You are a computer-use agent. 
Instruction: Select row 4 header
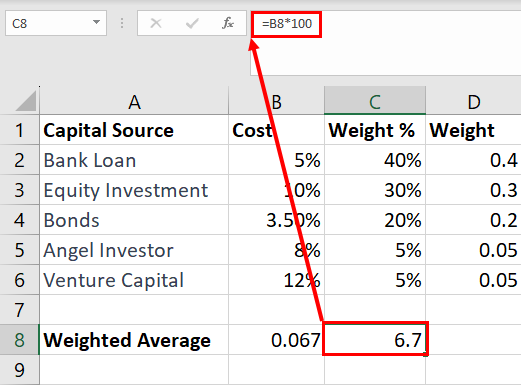(19, 220)
